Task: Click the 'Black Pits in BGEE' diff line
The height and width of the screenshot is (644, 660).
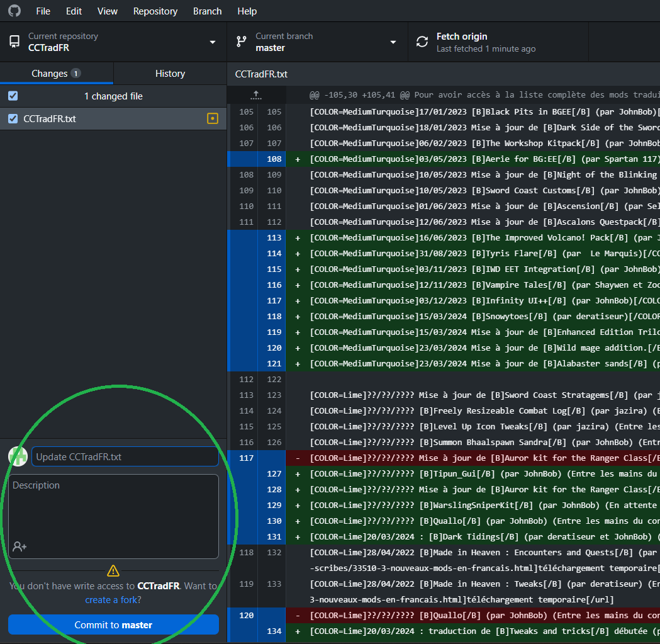Action: [x=473, y=112]
